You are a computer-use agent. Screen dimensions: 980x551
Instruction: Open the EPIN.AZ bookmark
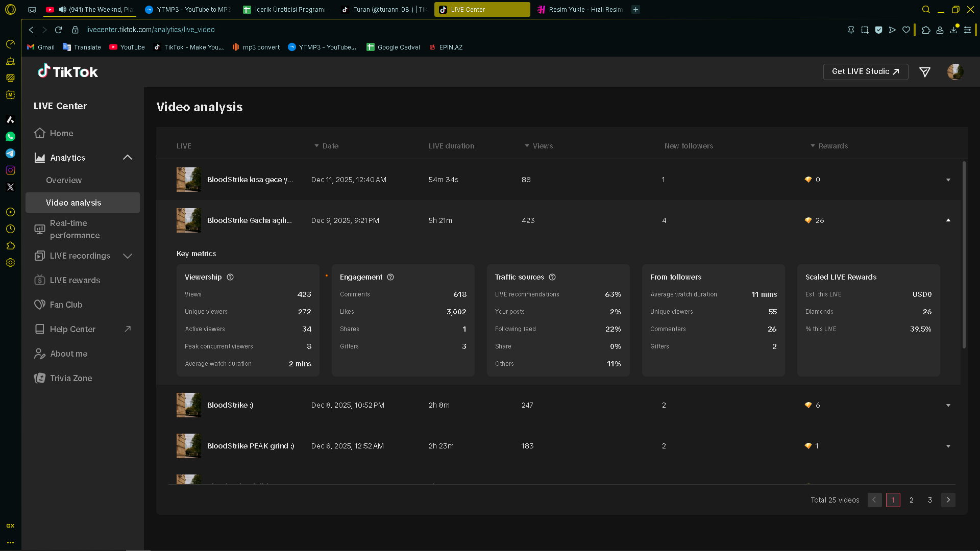(446, 47)
